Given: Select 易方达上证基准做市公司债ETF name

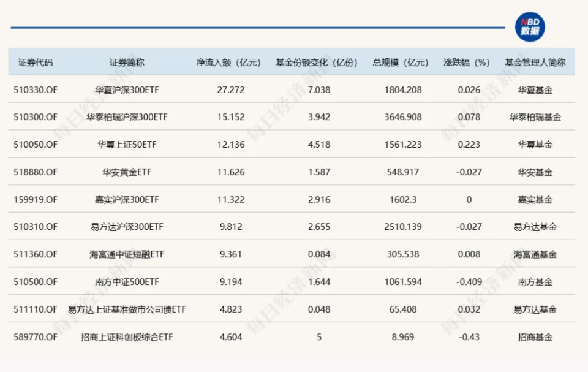Looking at the screenshot, I should tap(127, 309).
